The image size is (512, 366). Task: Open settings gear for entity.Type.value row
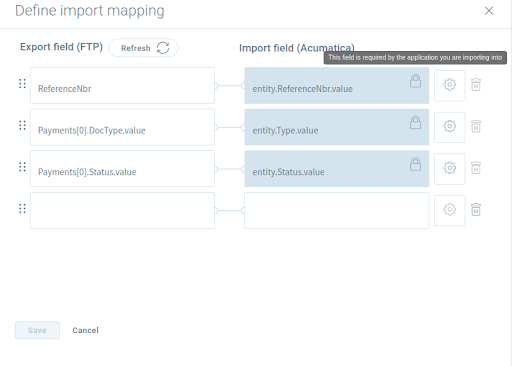(x=450, y=127)
